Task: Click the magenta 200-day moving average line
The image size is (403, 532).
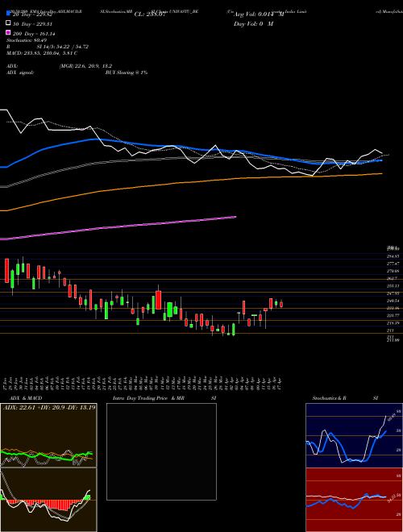Action: 118,228
